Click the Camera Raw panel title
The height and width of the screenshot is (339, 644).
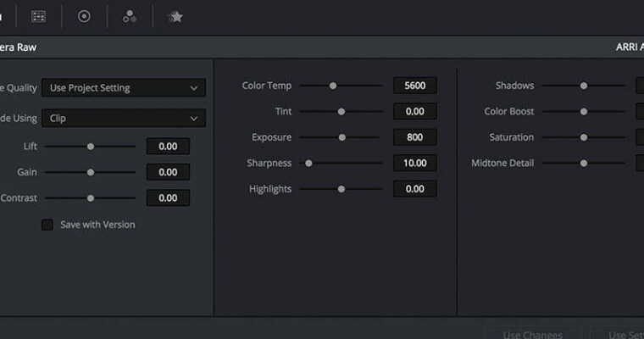tap(17, 47)
